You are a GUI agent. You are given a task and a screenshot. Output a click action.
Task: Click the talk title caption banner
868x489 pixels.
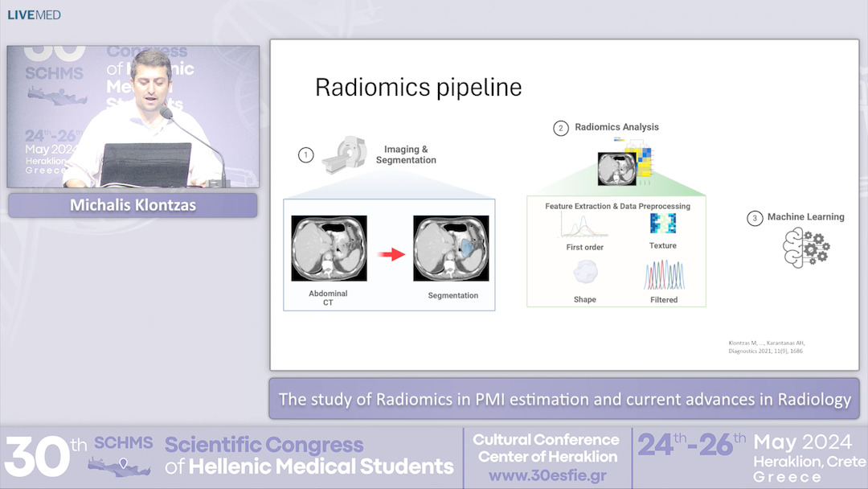(x=564, y=399)
